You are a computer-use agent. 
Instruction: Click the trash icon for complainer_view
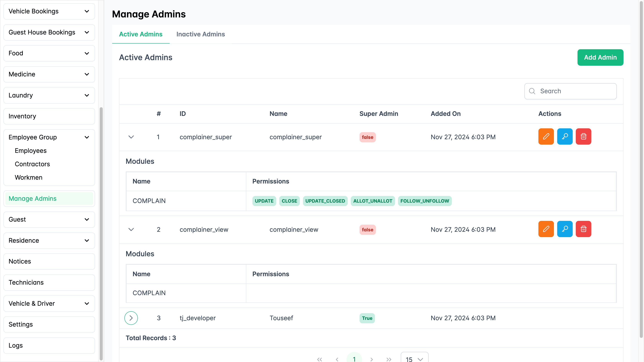[583, 229]
